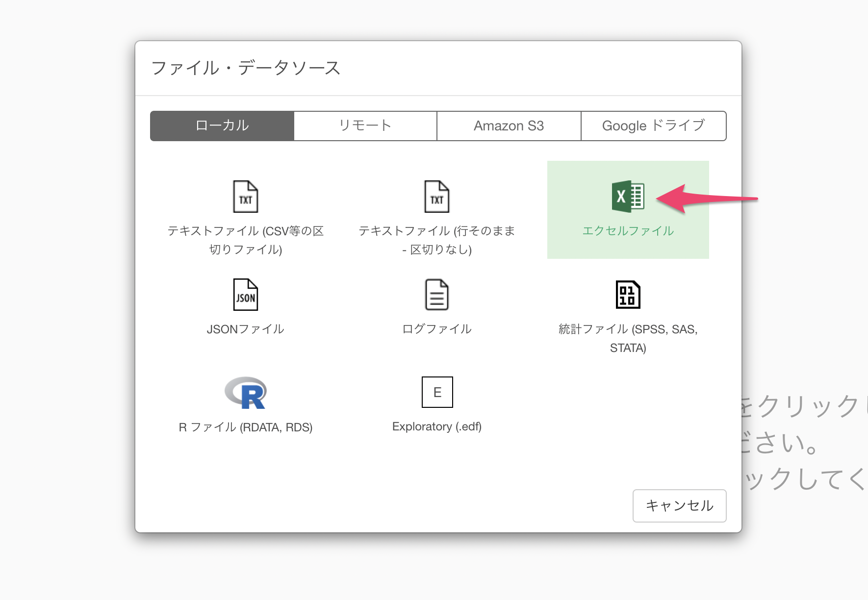Screen dimensions: 868x600
Task: Click the R ファイル (RDATA, RDS) label
Action: tap(245, 427)
